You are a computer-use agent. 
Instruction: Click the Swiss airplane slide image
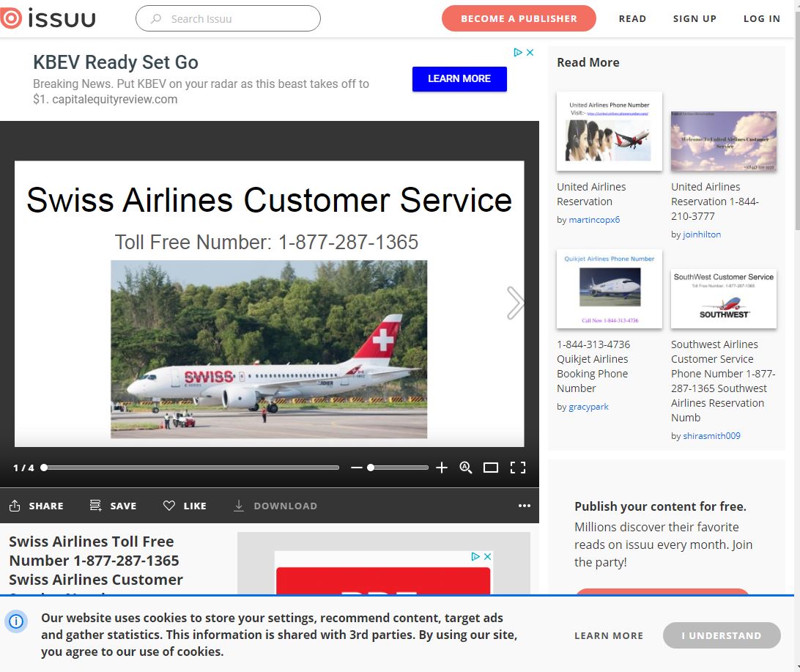point(269,350)
